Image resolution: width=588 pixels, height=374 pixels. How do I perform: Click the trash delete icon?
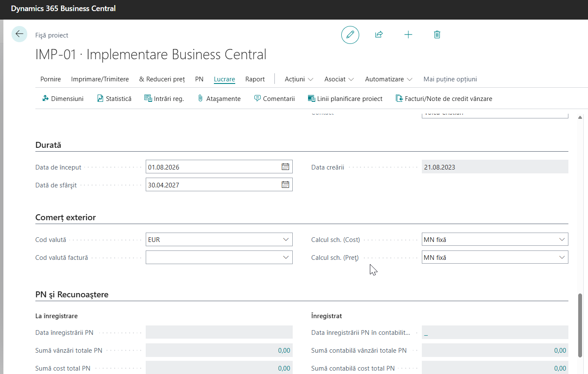[x=437, y=35]
